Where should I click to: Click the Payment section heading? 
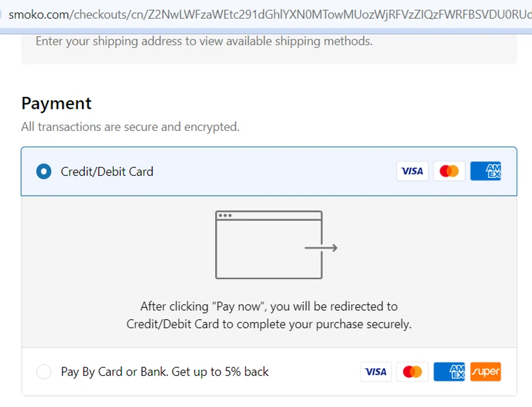56,103
